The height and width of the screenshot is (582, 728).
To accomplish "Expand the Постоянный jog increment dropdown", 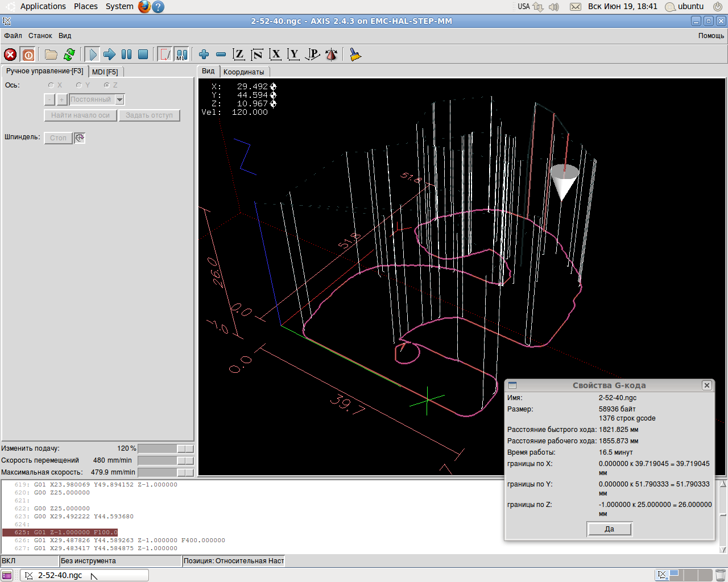I will [119, 99].
